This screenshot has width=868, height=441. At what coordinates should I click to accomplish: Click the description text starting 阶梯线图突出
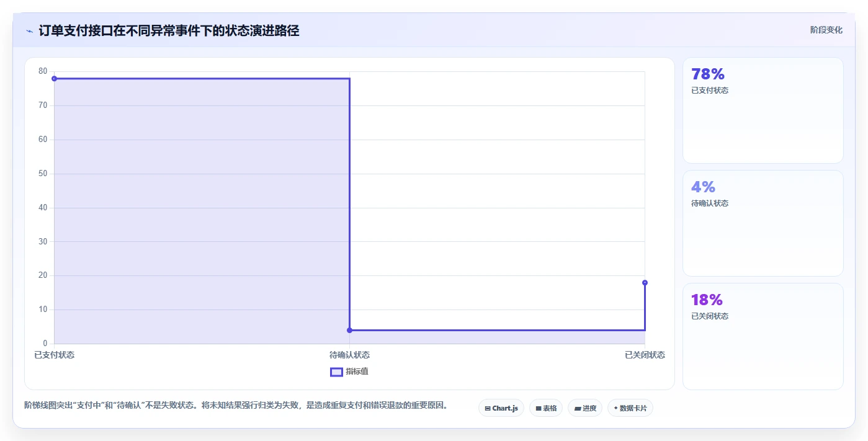tap(236, 406)
